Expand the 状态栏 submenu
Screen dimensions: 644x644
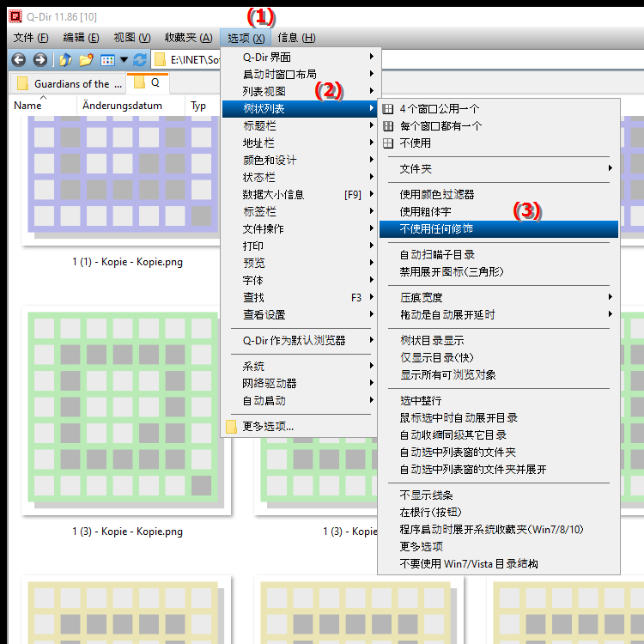point(299,178)
